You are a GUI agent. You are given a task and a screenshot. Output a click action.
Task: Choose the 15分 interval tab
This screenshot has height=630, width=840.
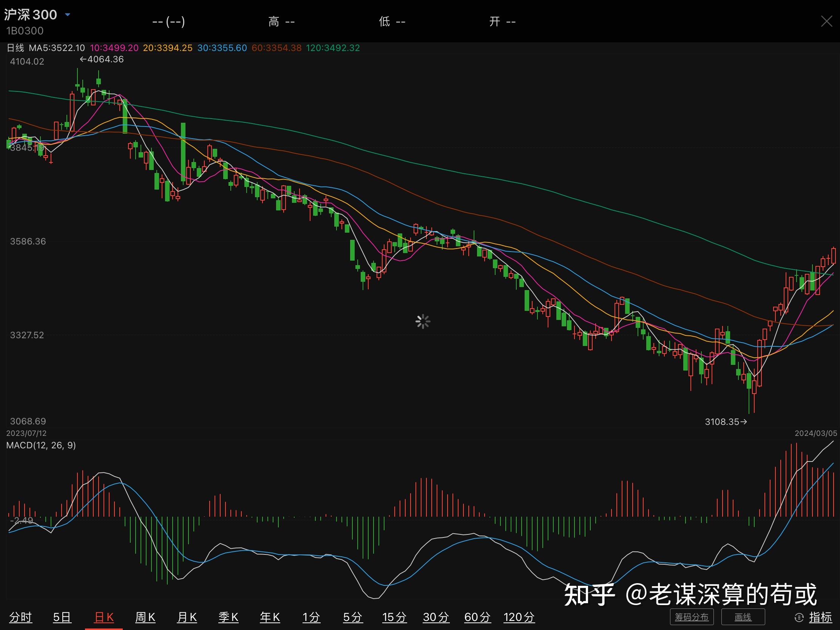tap(394, 618)
